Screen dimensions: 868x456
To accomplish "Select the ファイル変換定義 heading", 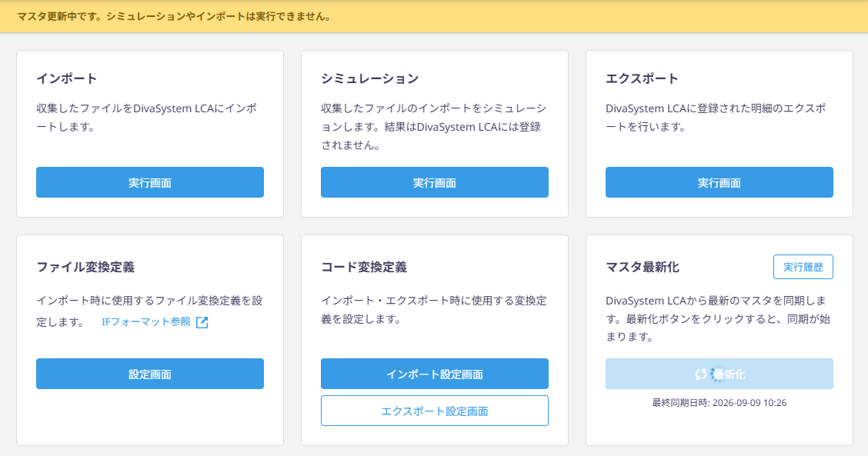I will [85, 268].
